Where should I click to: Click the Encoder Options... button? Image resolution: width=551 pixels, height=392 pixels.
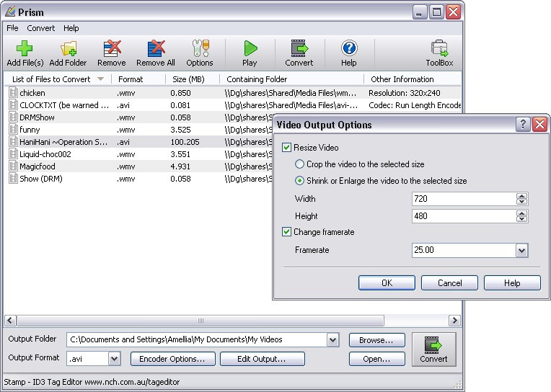172,359
